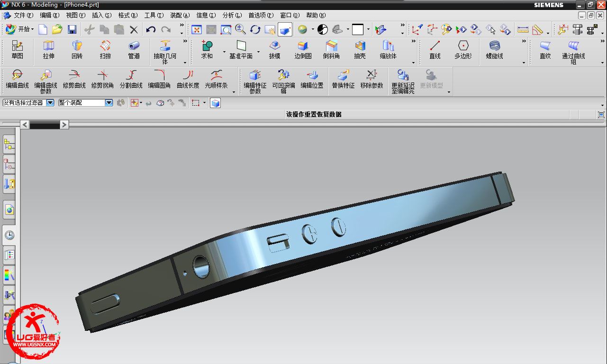Select the 螺旋线 helix tool
Screen dimensions: 607x364
495,50
